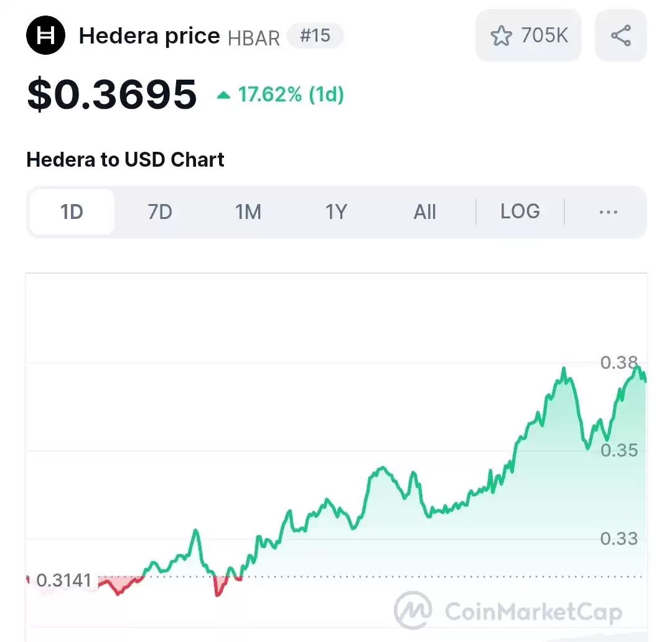Show the 1Y chart range
This screenshot has width=672, height=642.
click(336, 212)
